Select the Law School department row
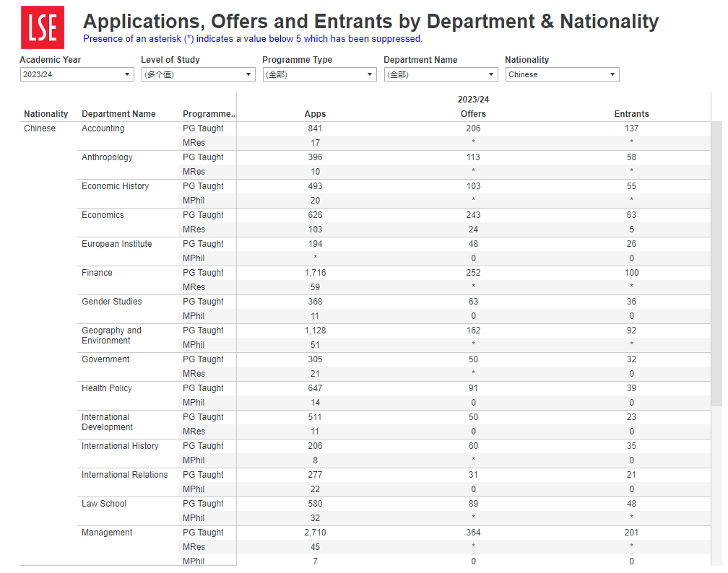Viewport: 728px width, 573px height. [x=104, y=504]
